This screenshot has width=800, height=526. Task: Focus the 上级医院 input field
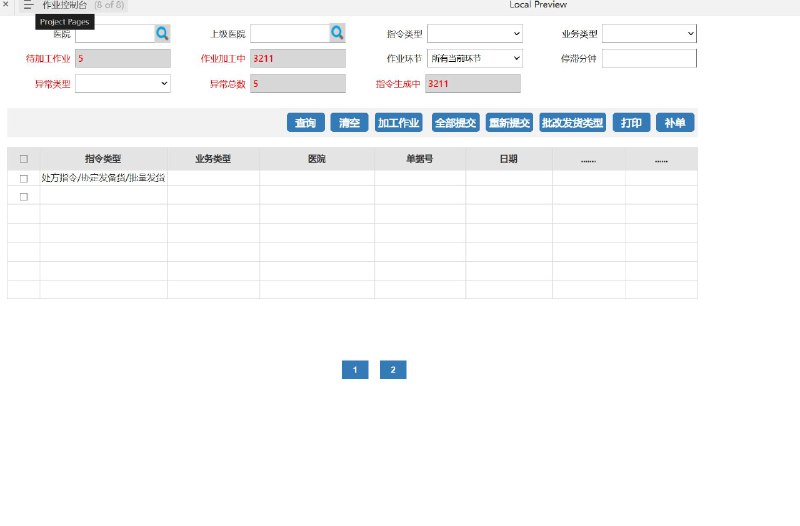pos(290,34)
